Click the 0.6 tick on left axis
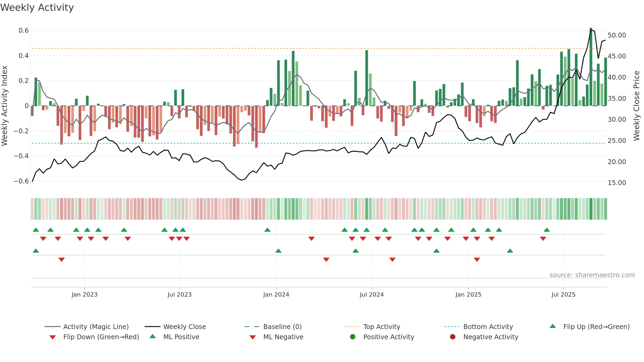Screen dimensions: 644x362 [x=24, y=31]
